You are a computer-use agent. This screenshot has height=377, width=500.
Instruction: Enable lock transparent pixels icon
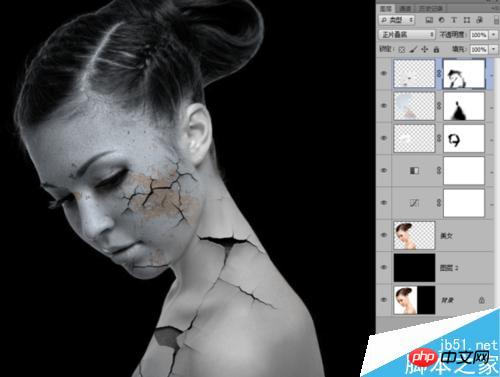tap(402, 50)
